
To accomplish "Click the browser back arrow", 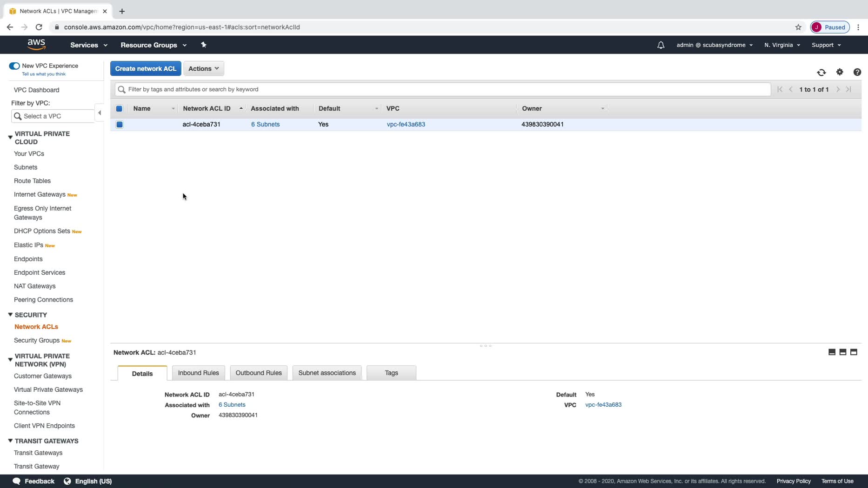I will (10, 27).
